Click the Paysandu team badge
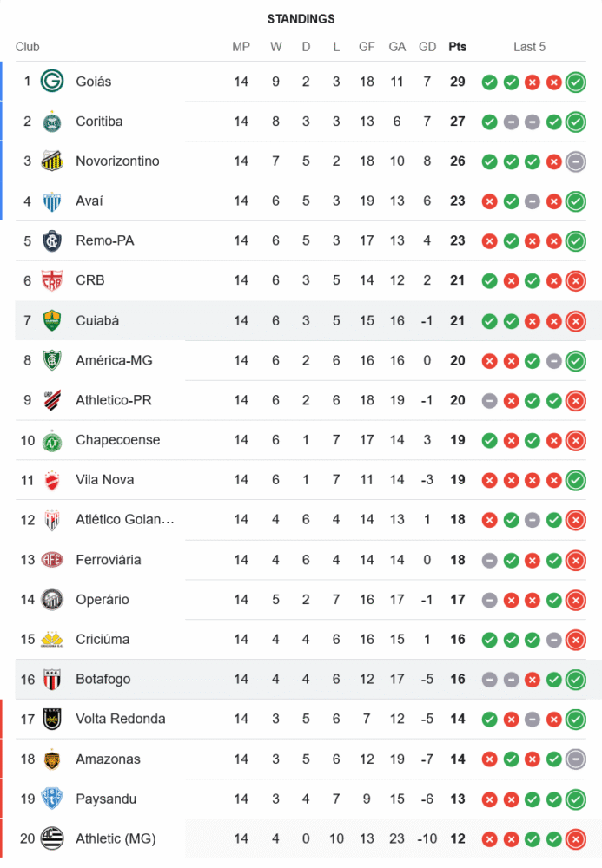Viewport: 602px width, 868px height. 52,799
